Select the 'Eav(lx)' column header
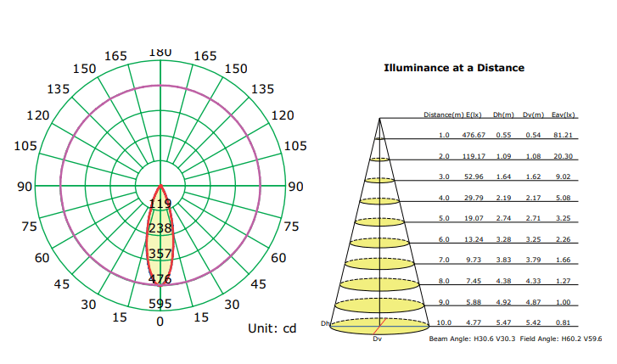This screenshot has width=617, height=364. [563, 115]
